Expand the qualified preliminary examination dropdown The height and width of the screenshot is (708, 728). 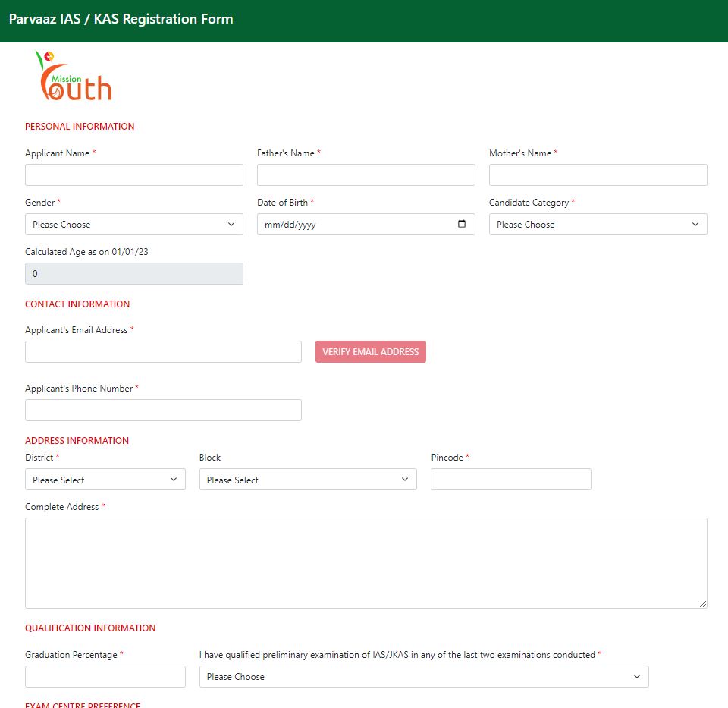point(424,677)
